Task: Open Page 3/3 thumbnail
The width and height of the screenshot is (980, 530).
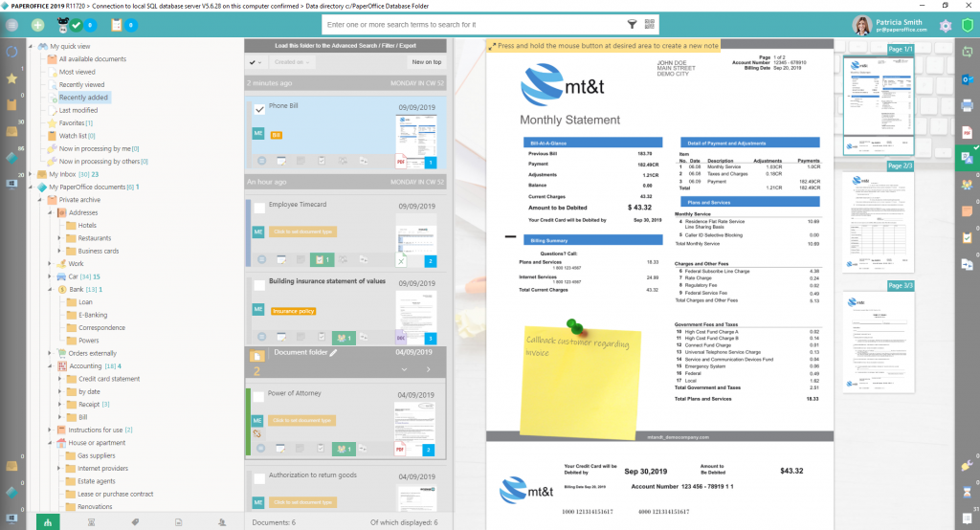Action: point(879,342)
